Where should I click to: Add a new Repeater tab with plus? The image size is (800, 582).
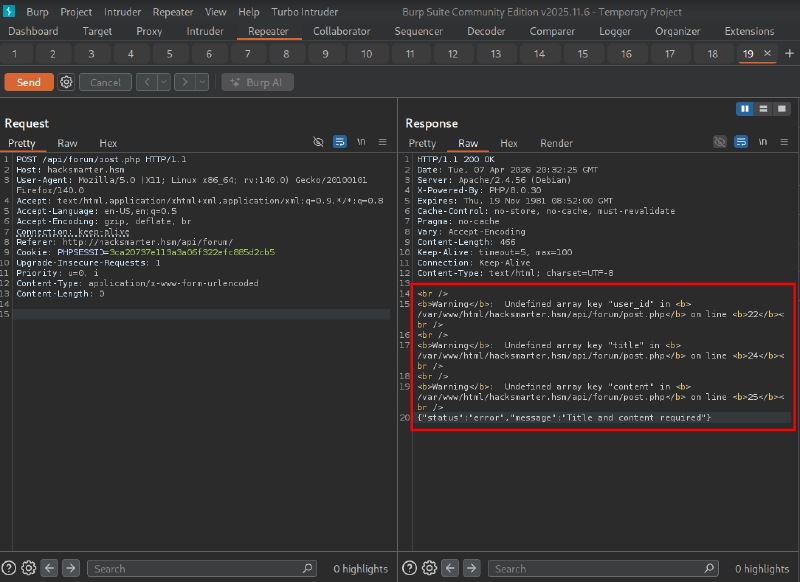coord(789,54)
